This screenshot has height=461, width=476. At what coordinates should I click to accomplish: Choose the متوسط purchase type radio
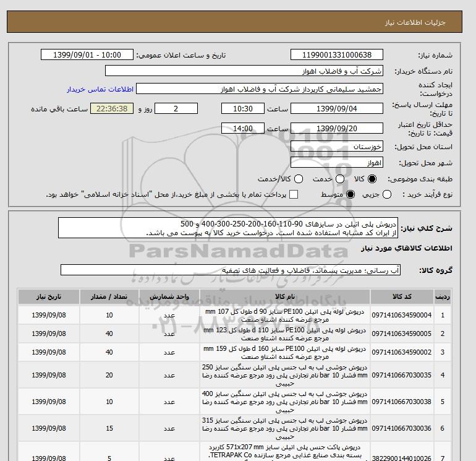coord(351,194)
